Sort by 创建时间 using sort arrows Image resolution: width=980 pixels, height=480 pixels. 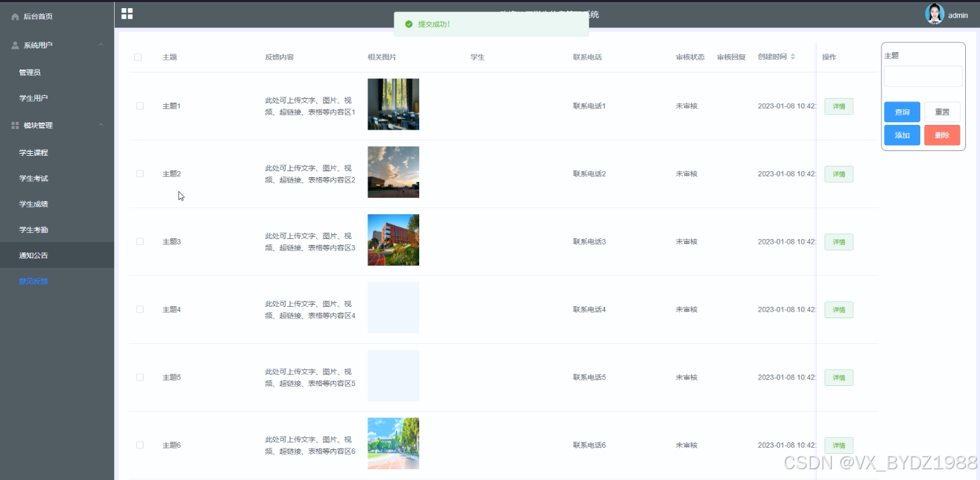[x=793, y=57]
